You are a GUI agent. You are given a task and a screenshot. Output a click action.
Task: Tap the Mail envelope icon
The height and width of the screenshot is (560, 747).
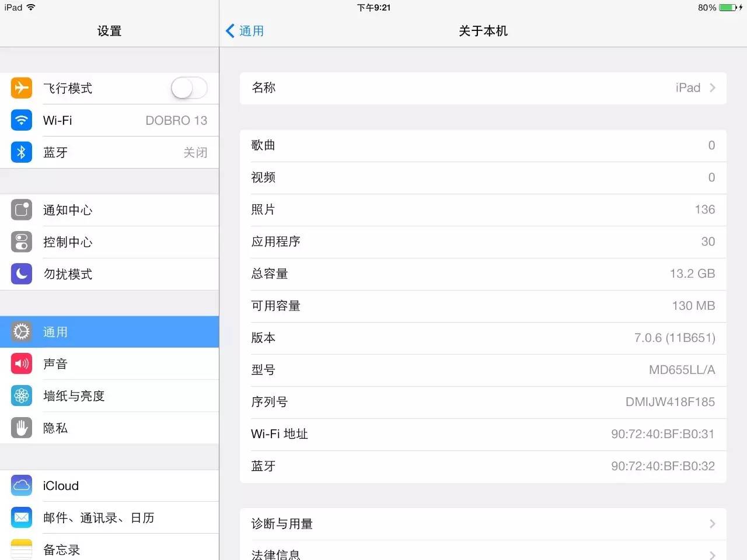point(22,517)
